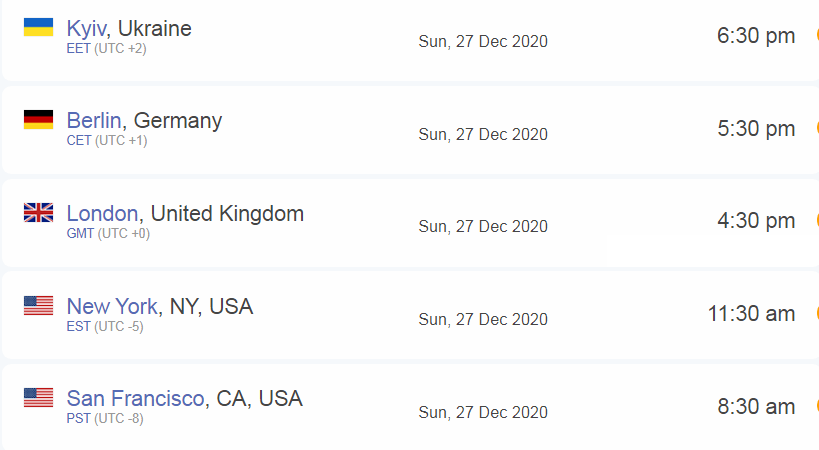This screenshot has width=819, height=450.
Task: Click the USA flag beside New York
Action: 38,305
